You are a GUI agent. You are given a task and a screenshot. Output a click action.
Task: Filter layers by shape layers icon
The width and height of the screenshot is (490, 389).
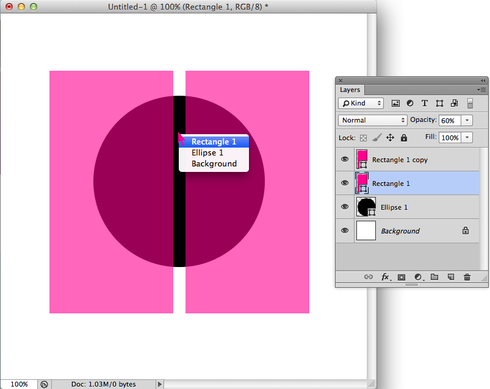440,103
